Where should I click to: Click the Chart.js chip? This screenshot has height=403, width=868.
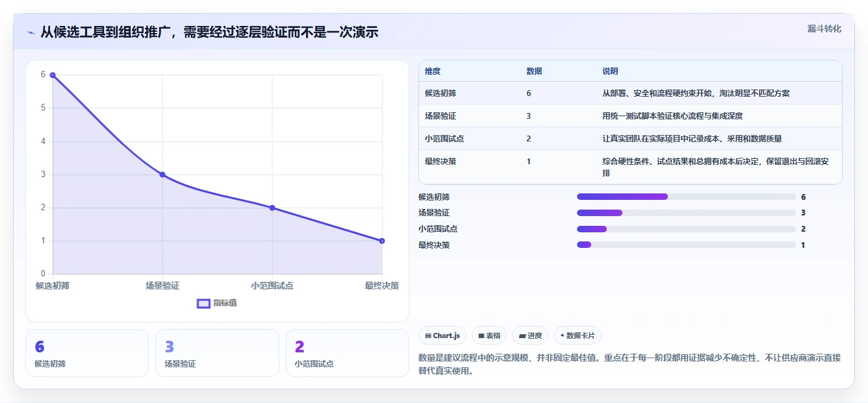click(442, 336)
